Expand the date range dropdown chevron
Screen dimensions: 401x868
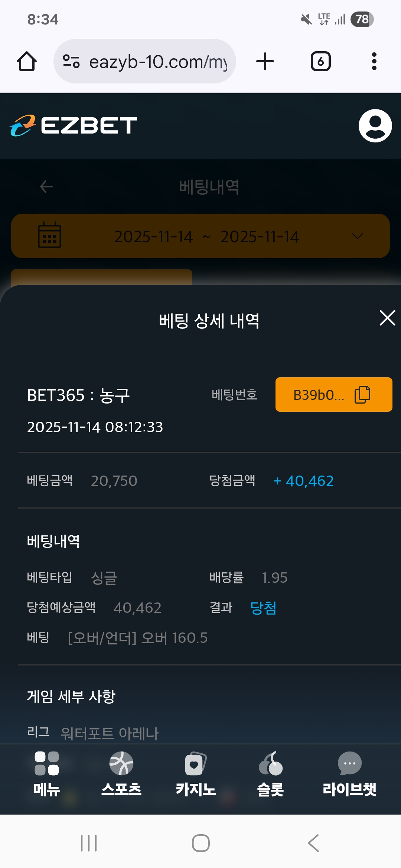click(357, 236)
